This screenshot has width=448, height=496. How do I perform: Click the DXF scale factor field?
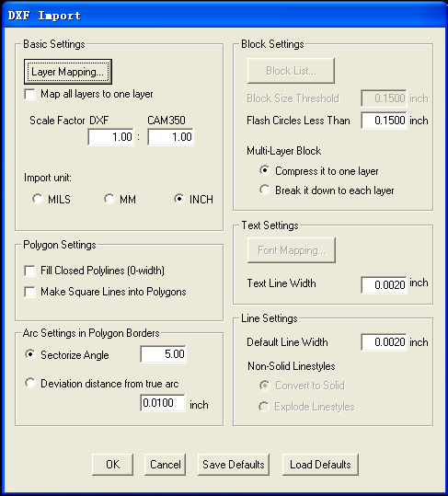(x=110, y=137)
